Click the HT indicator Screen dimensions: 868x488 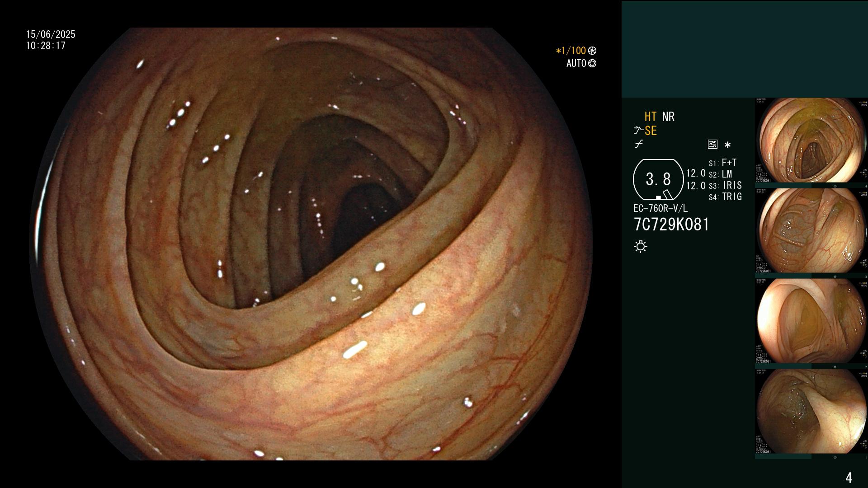[651, 117]
